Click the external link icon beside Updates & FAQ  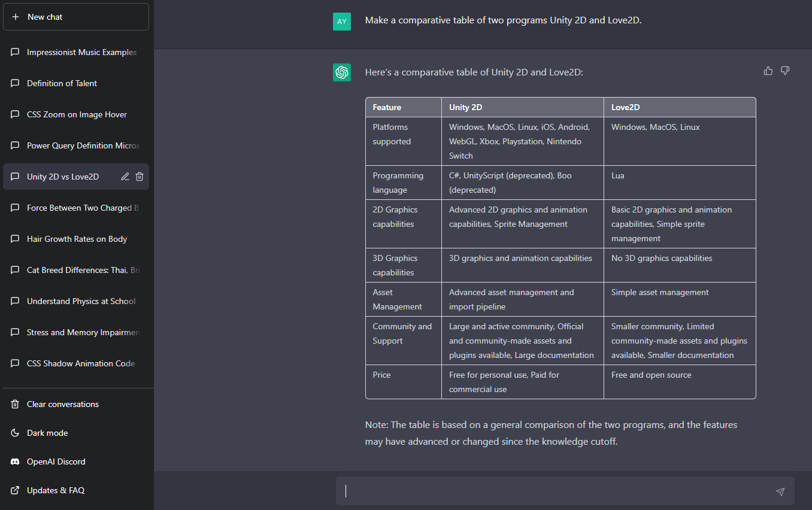15,490
